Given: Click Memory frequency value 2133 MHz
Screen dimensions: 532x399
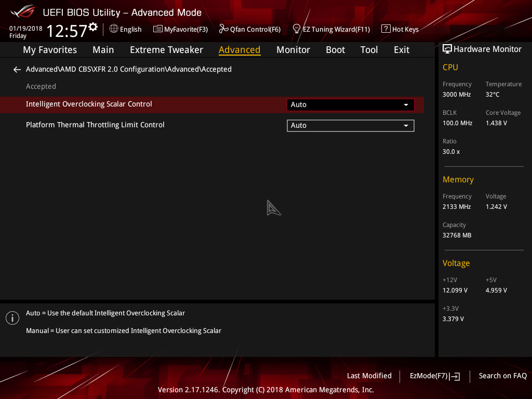Looking at the screenshot, I should [457, 207].
